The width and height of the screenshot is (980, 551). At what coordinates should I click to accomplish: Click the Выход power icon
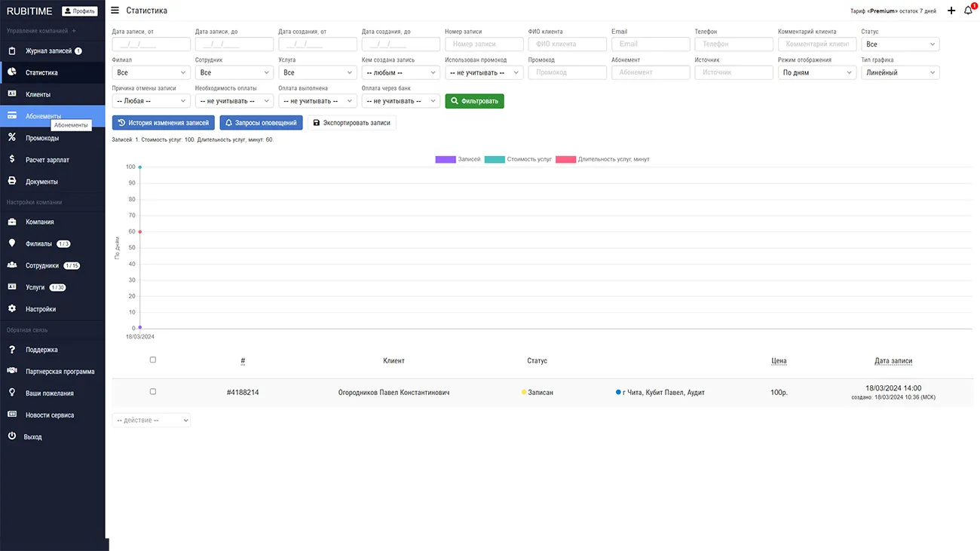click(x=12, y=436)
